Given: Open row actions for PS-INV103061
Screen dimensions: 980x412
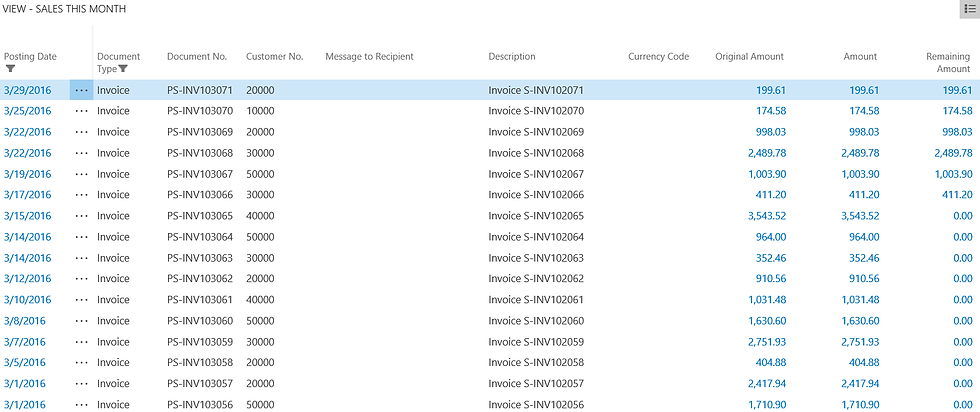Looking at the screenshot, I should 81,300.
